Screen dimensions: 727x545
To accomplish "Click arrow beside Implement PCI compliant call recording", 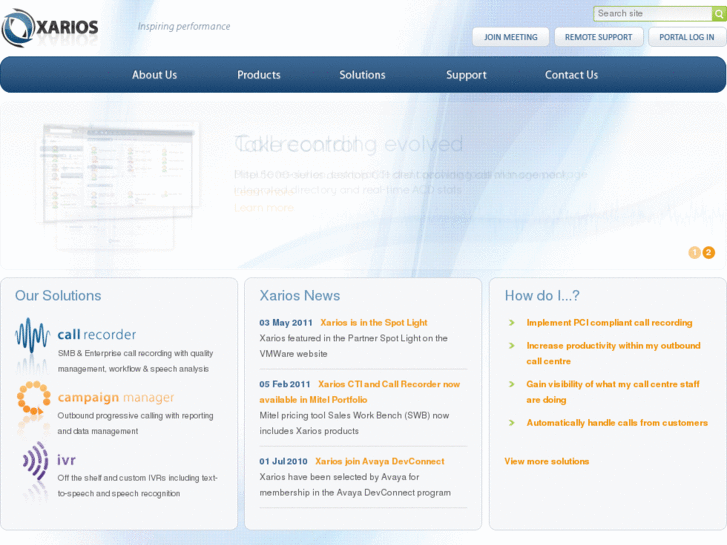I will click(x=512, y=323).
